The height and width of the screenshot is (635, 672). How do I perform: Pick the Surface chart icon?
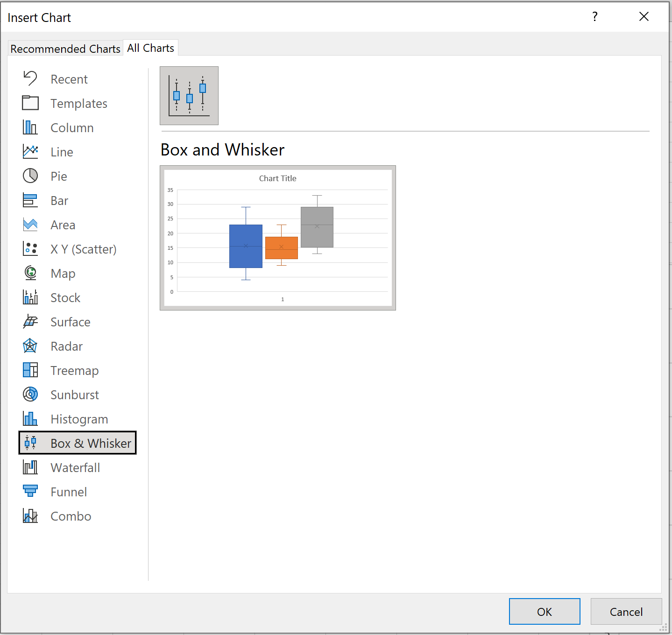pyautogui.click(x=30, y=321)
